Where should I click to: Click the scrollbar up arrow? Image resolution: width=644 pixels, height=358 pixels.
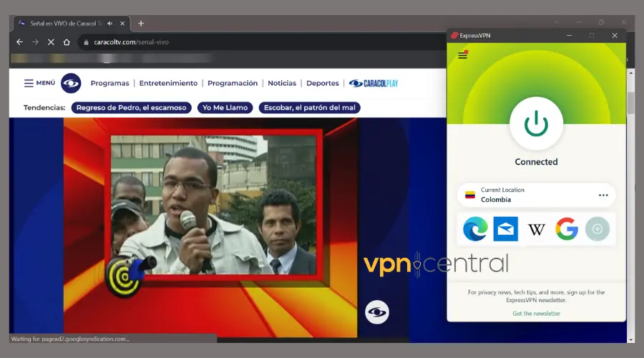pyautogui.click(x=631, y=73)
